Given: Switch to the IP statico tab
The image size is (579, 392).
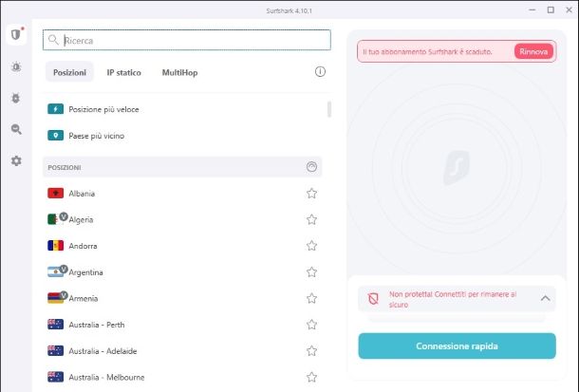Looking at the screenshot, I should (124, 72).
